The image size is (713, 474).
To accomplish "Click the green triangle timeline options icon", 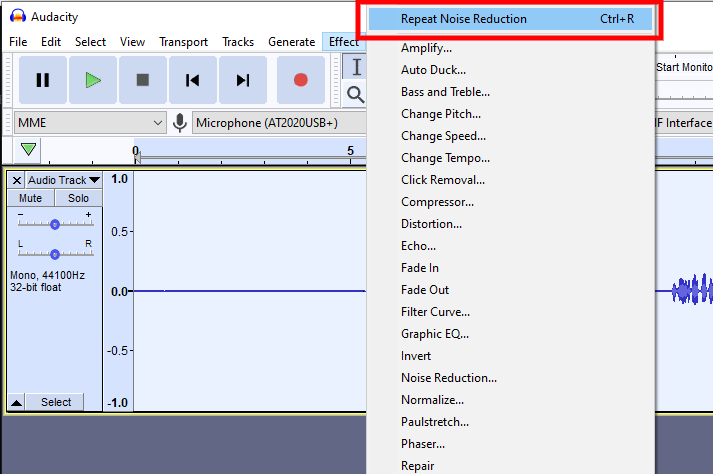I will 28,149.
